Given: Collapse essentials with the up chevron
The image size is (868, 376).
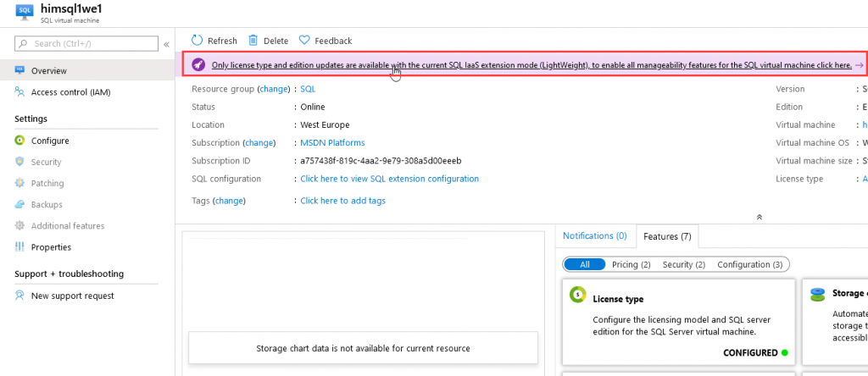Looking at the screenshot, I should point(759,218).
